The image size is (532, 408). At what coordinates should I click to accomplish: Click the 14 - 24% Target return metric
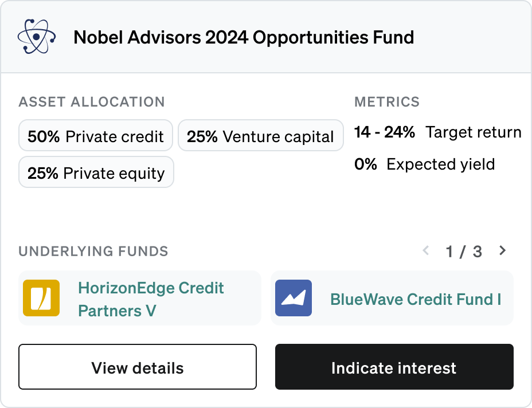[437, 132]
